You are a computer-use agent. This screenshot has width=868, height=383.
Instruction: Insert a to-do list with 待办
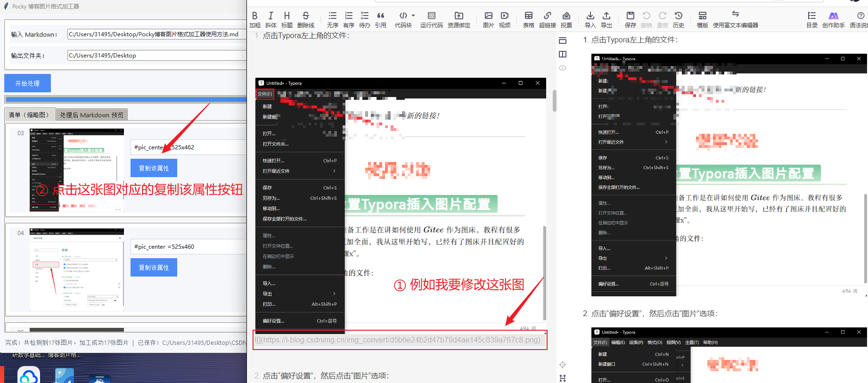(x=365, y=20)
